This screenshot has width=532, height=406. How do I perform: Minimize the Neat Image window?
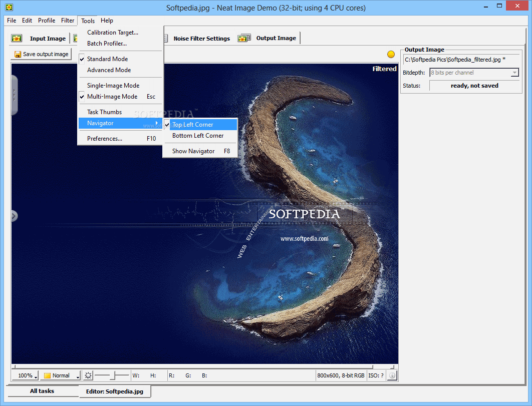486,6
